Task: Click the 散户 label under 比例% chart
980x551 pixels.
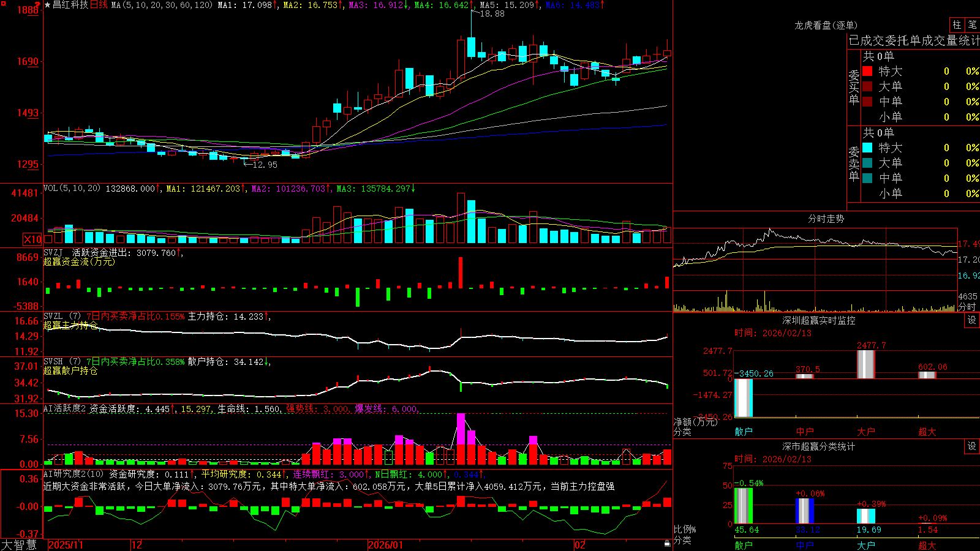Action: (x=744, y=545)
